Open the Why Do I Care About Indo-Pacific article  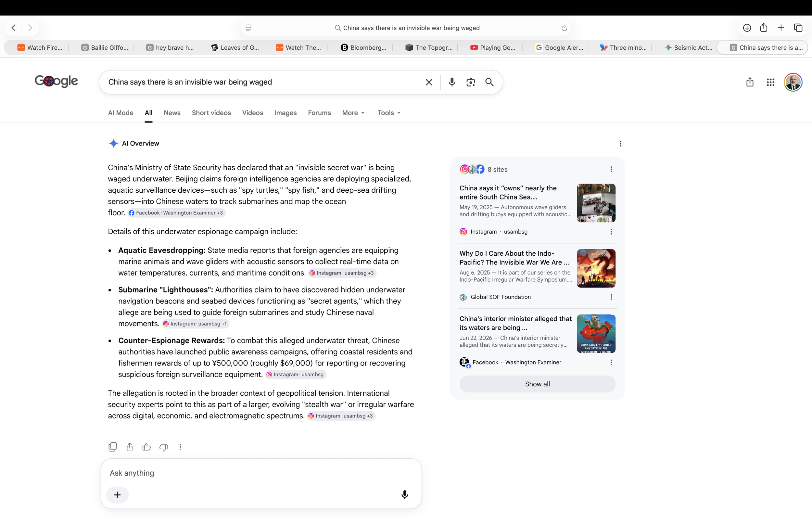pos(515,258)
